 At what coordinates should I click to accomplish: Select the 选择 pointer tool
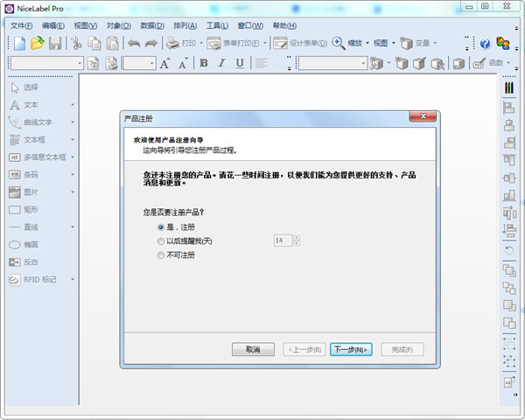(24, 87)
